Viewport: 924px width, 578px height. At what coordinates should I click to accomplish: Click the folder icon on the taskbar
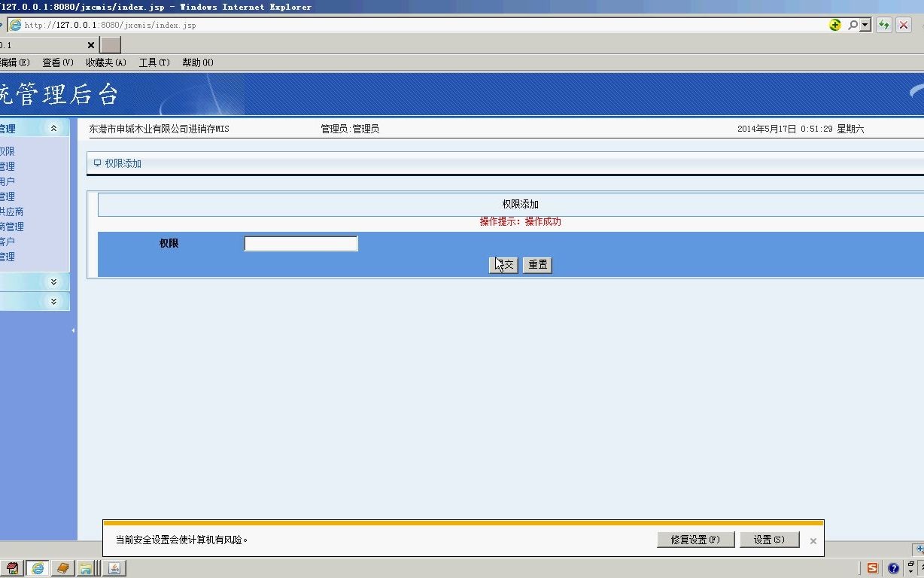pos(87,568)
